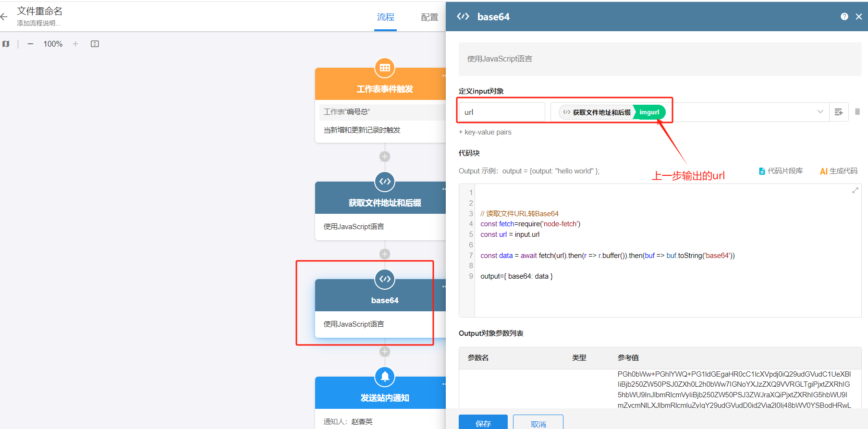868x429 pixels.
Task: Open help for base64 panel
Action: click(844, 16)
